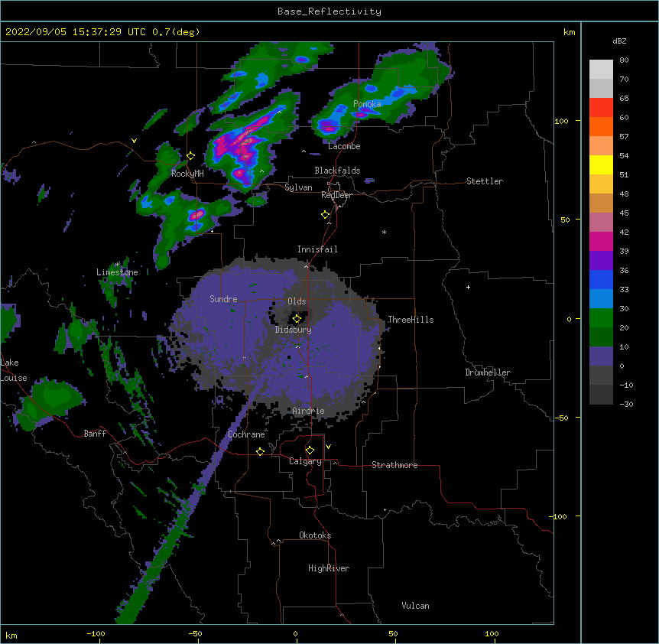
Task: Select the yellow diamond marker above Calgary label
Action: pos(310,450)
